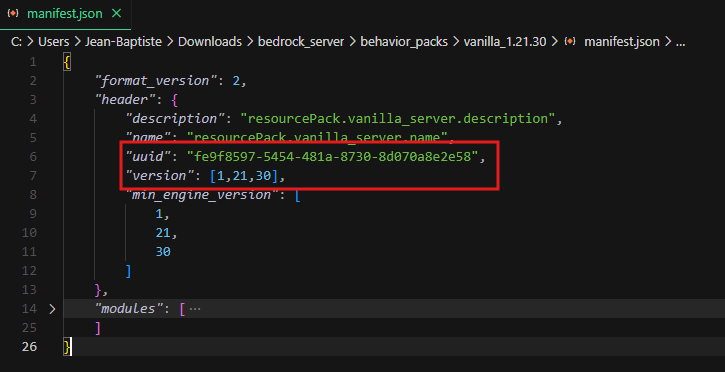Open the vanilla_1.21.30 breadcrumb segment
This screenshot has height=372, width=725.
[x=505, y=42]
